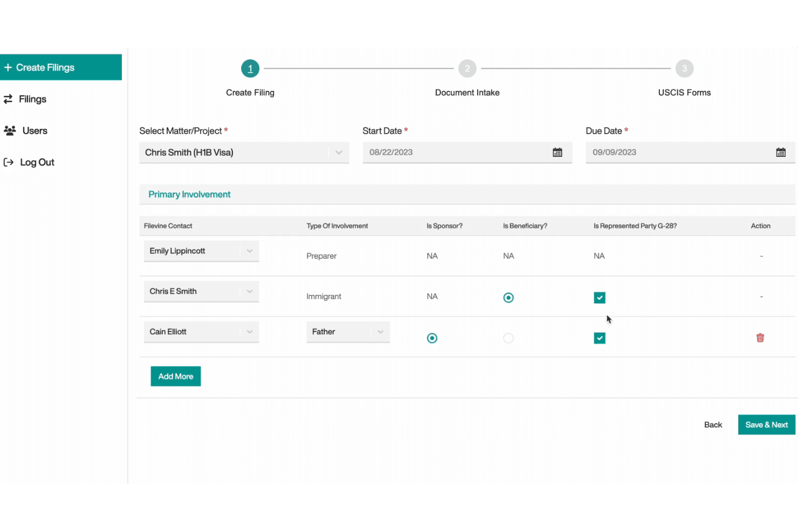This screenshot has width=798, height=532.
Task: Select Is Sponsor radio for Cain Elliott
Action: pyautogui.click(x=432, y=338)
